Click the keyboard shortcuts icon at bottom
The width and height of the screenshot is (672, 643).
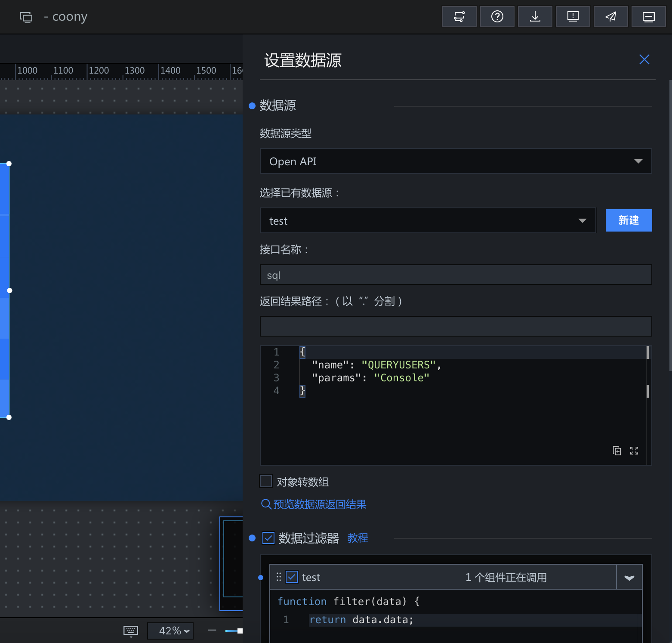[130, 631]
